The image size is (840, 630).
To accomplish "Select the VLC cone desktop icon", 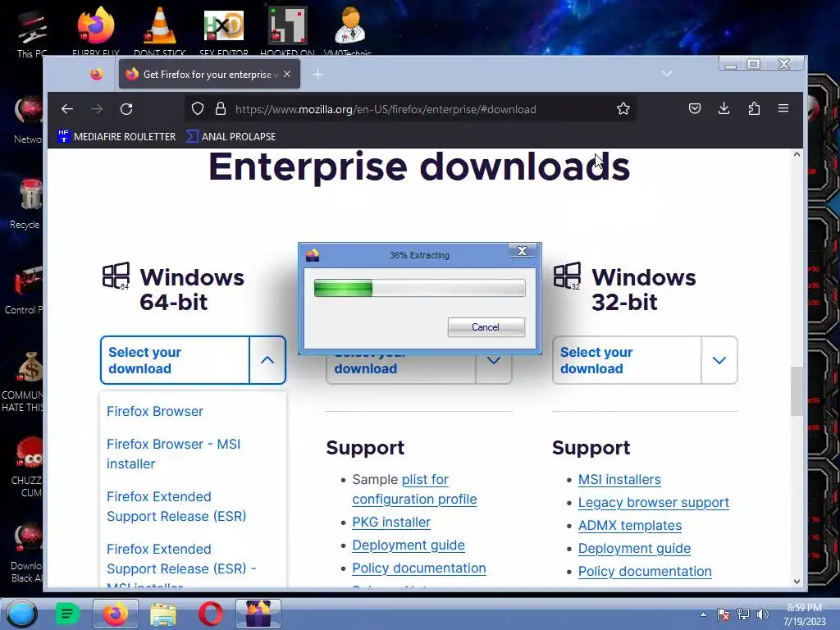I will (x=160, y=31).
